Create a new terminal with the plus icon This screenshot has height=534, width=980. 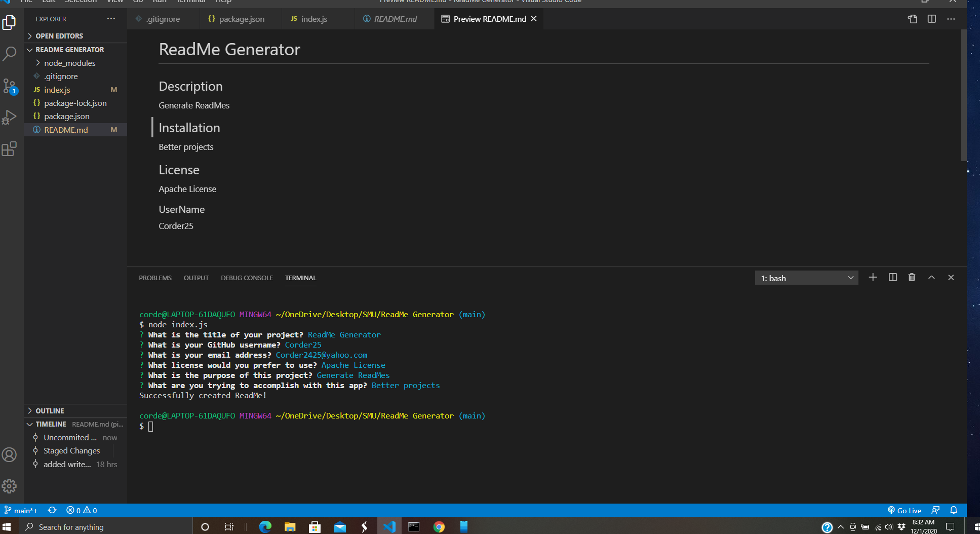[x=872, y=277]
